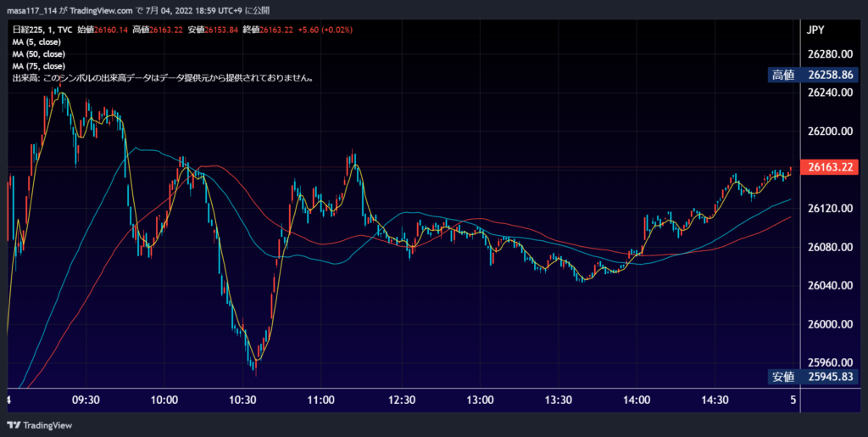The height and width of the screenshot is (437, 868).
Task: Click the 13:30 time axis label
Action: [558, 400]
